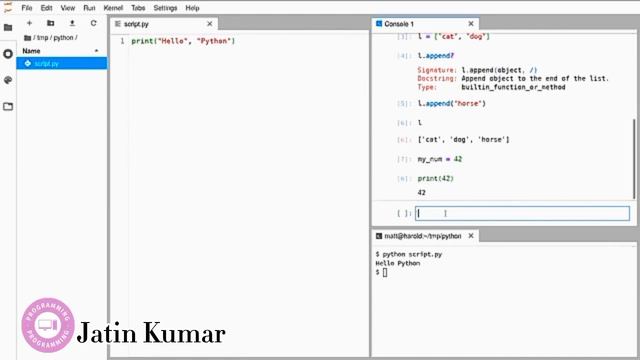Open the Help menu

(192, 8)
